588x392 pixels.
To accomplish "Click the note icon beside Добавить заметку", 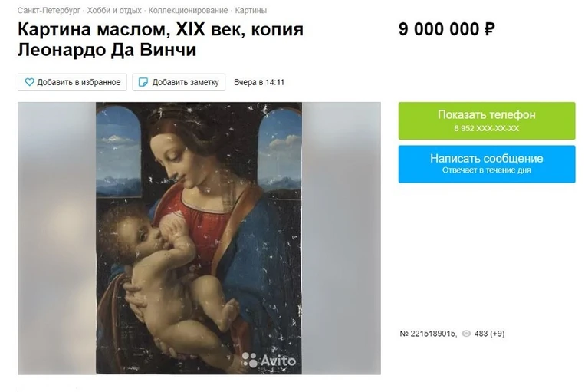I will (x=143, y=82).
